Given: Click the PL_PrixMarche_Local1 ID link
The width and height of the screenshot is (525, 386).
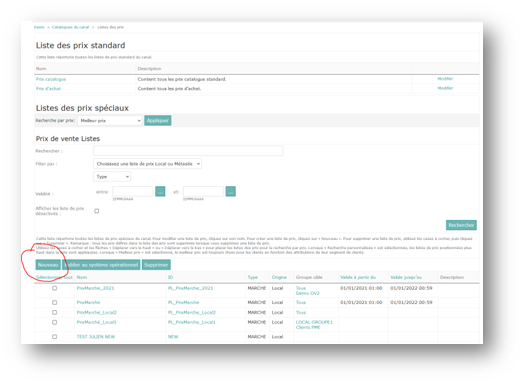Looking at the screenshot, I should pyautogui.click(x=192, y=322).
